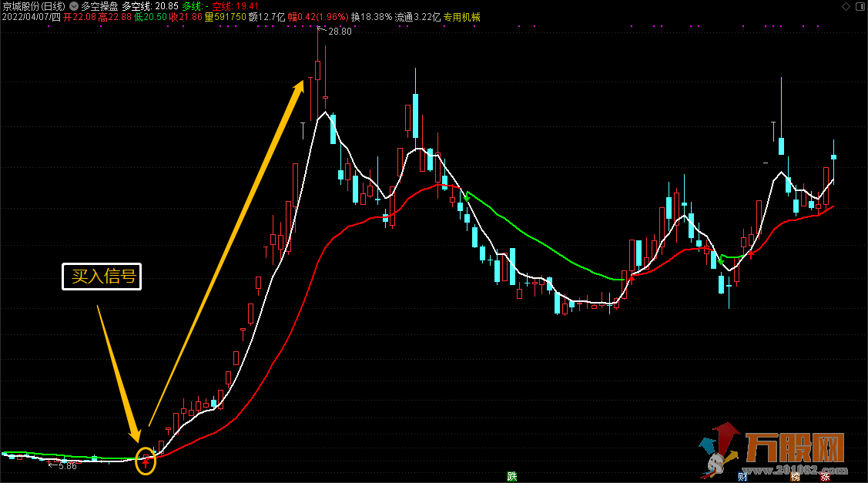Click the turnover amount 额12.7亿
This screenshot has height=483, width=868.
266,17
